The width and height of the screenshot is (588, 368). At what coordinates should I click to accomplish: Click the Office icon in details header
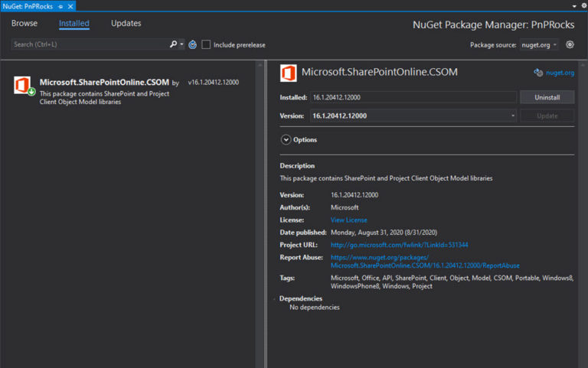tap(289, 73)
